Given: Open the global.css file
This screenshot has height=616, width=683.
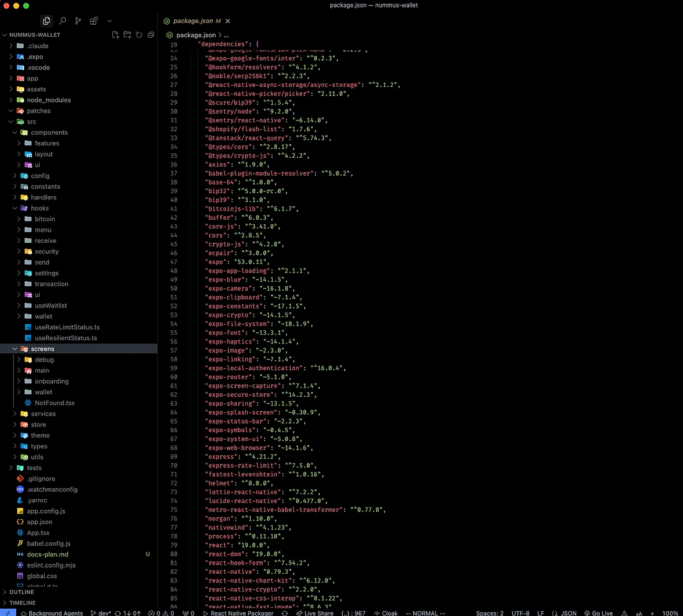Looking at the screenshot, I should click(x=78, y=576).
